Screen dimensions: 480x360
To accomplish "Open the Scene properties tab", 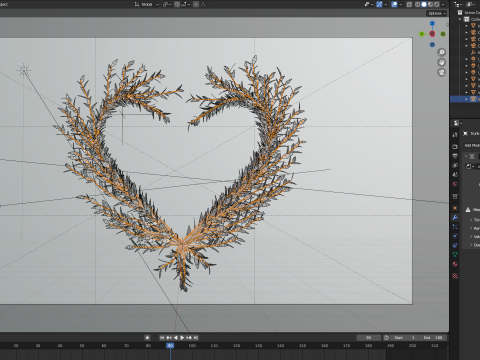I will 455,175.
